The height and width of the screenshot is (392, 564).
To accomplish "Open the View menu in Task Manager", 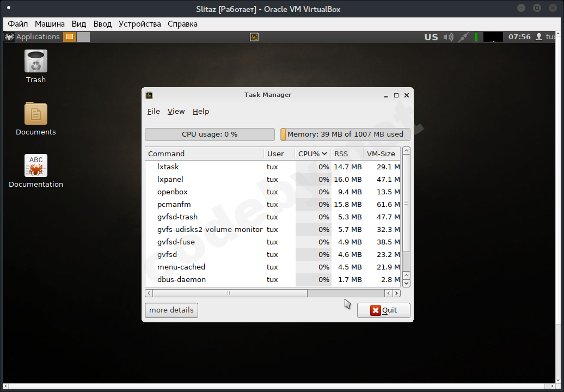I will (176, 112).
